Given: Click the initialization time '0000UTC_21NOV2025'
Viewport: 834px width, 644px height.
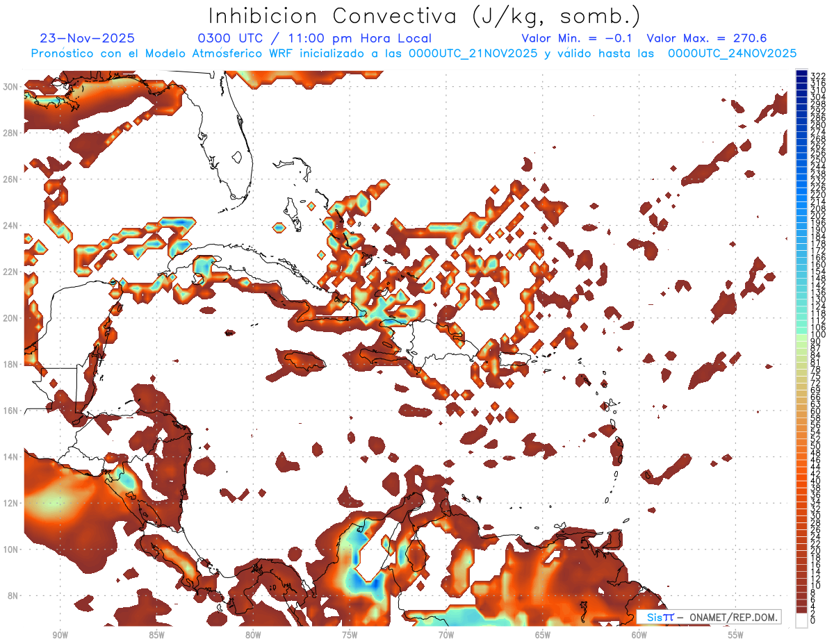Looking at the screenshot, I should coord(473,53).
